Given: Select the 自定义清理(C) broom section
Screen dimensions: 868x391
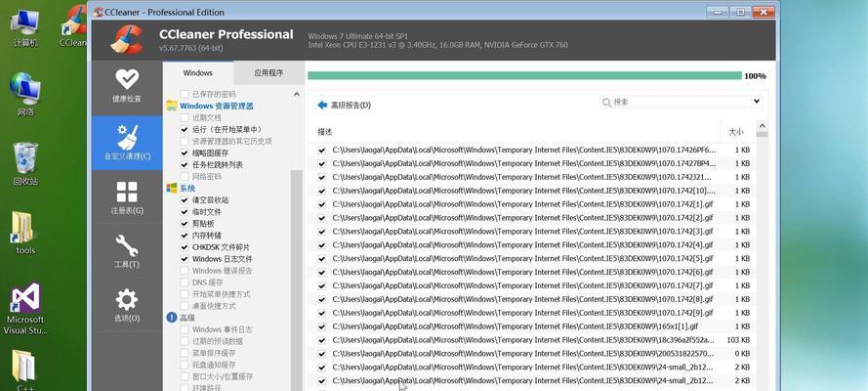Looking at the screenshot, I should coord(127,143).
